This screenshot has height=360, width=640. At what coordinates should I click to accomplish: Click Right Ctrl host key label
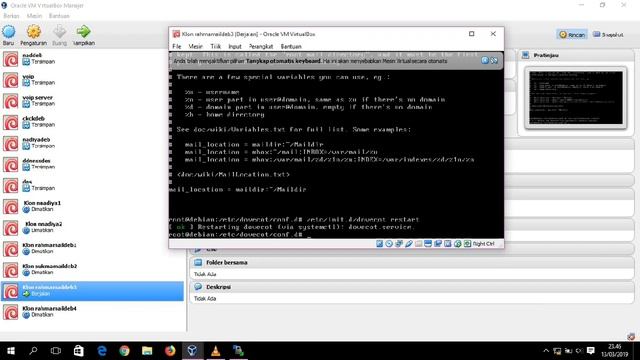tap(483, 244)
